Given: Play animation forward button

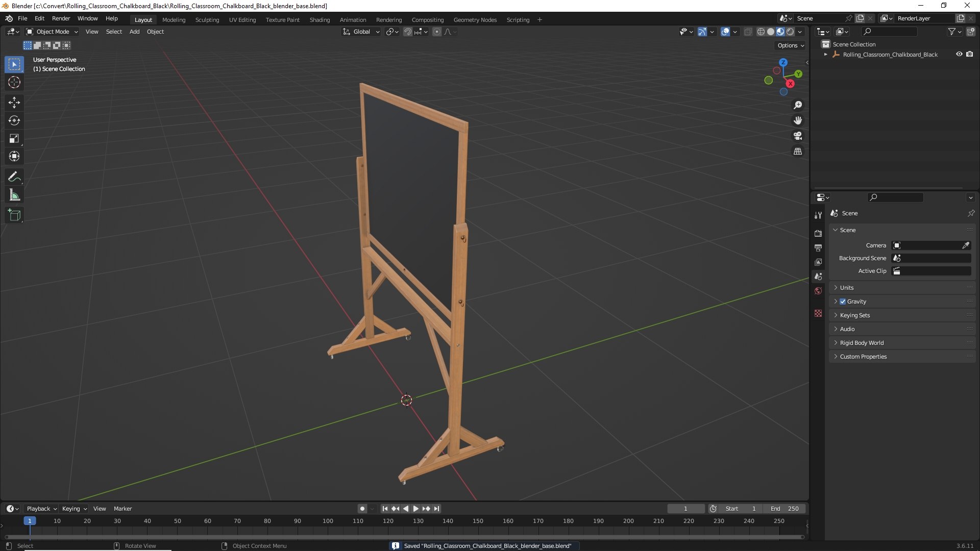Looking at the screenshot, I should (x=416, y=509).
